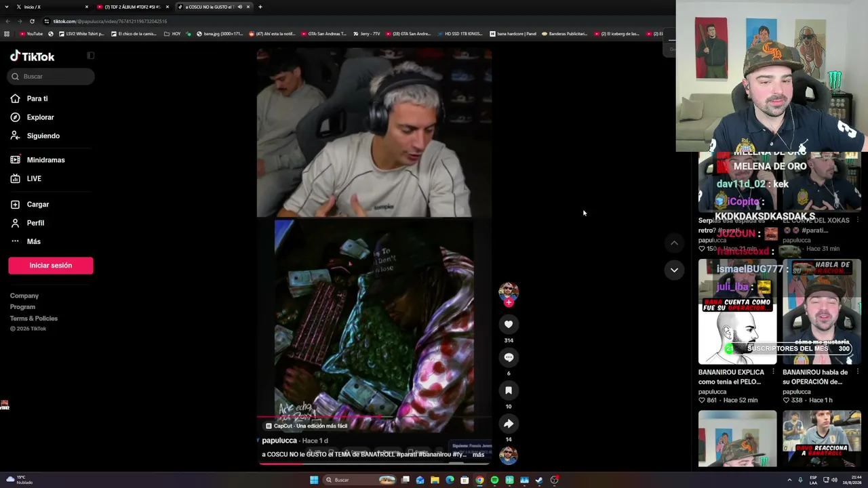Open Steam from the taskbar
The image size is (868, 488).
click(539, 480)
